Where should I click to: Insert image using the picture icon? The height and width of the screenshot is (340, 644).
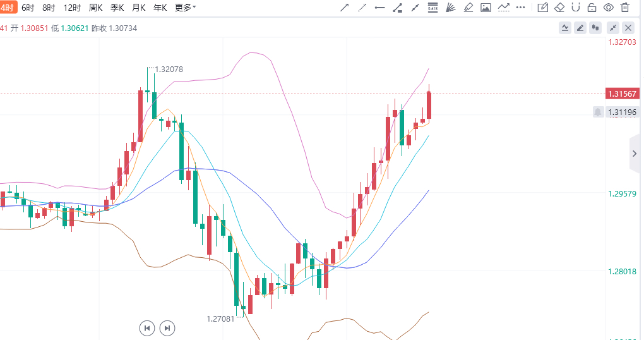pyautogui.click(x=486, y=8)
